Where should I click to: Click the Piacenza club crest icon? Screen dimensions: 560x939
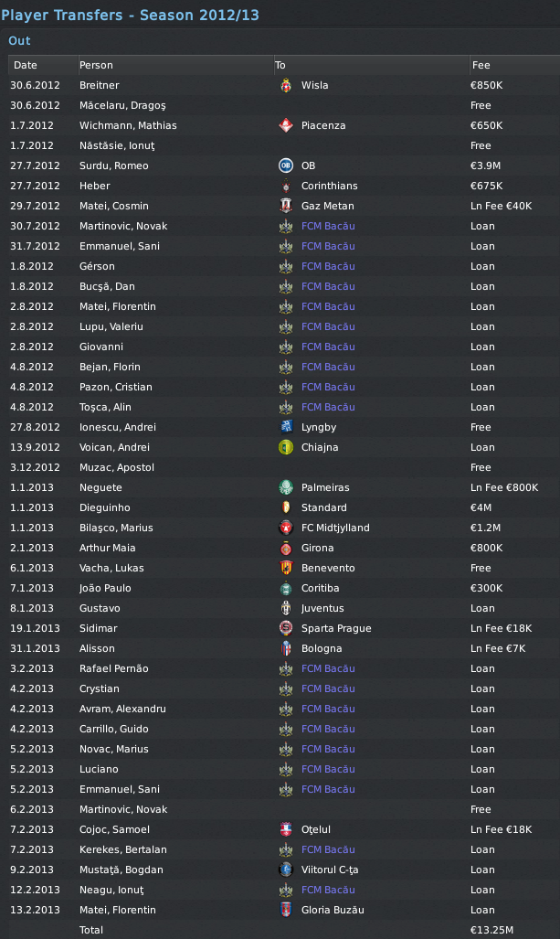(x=285, y=125)
